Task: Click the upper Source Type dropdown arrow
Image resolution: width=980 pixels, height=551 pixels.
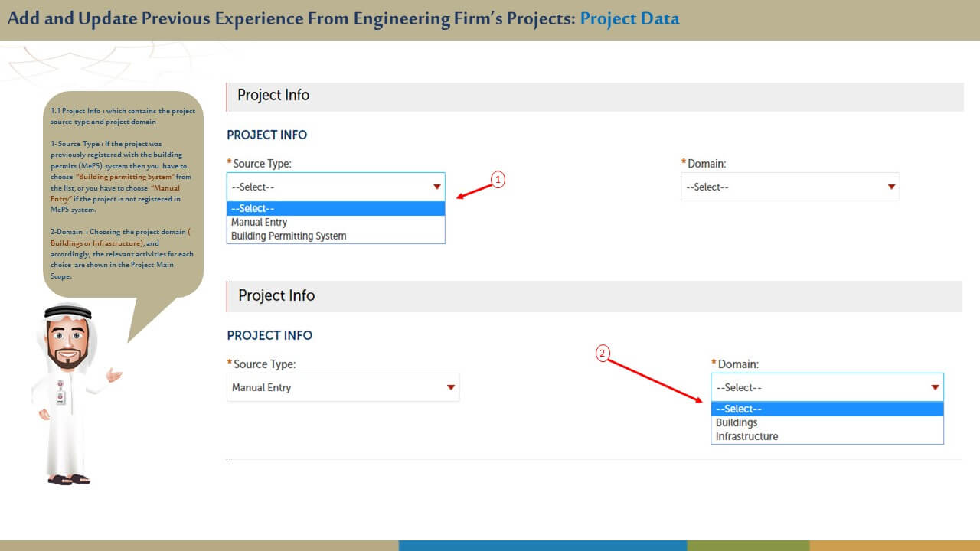Action: [x=437, y=187]
